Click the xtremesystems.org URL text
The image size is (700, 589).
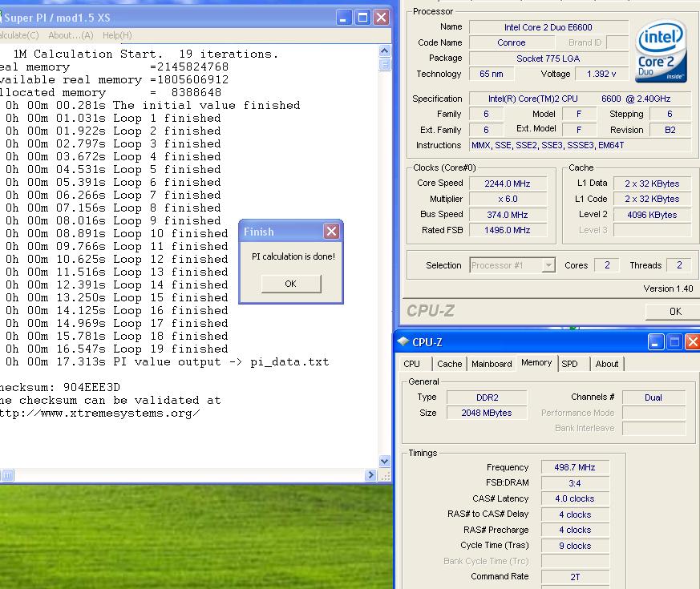(99, 414)
